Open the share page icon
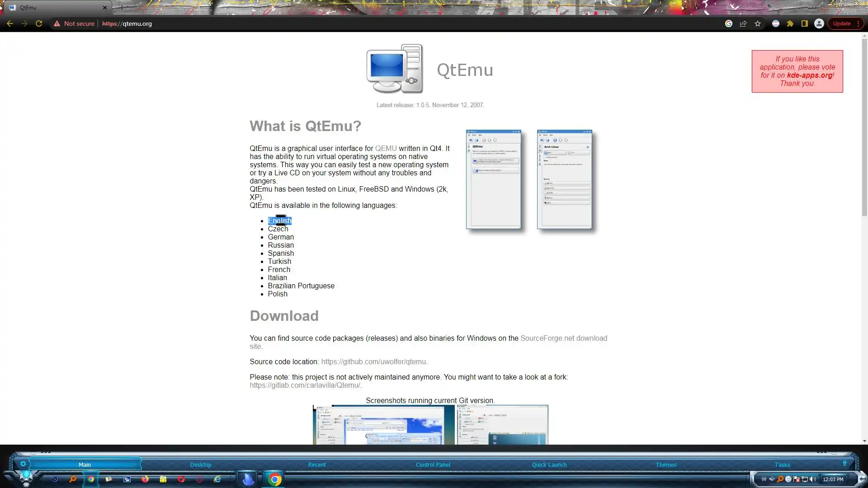This screenshot has width=868, height=488. [743, 23]
